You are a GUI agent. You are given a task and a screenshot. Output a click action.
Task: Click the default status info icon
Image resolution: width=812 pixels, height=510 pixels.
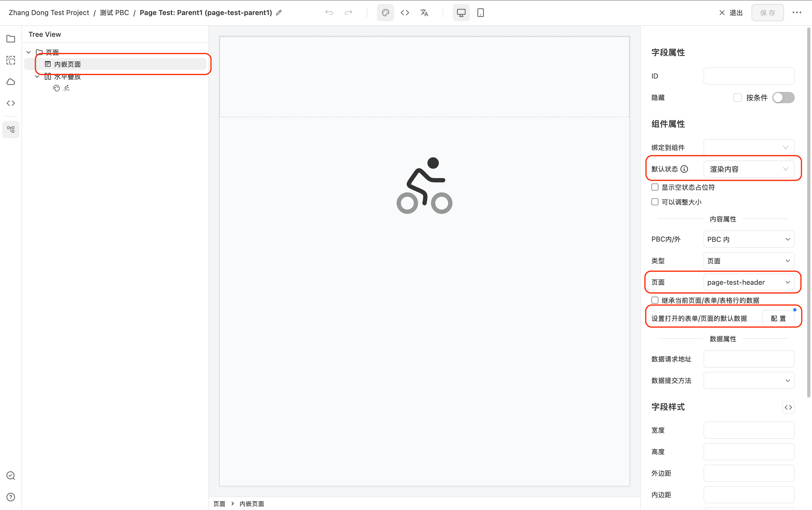tap(684, 169)
